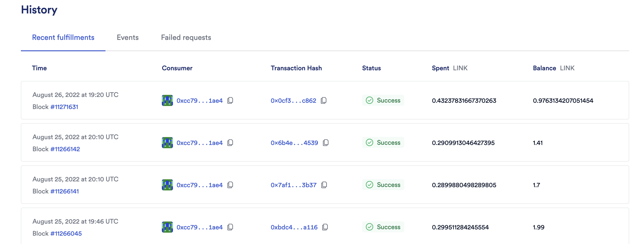Open block #11266142 link
Viewport: 644px width, 244px height.
pyautogui.click(x=65, y=149)
